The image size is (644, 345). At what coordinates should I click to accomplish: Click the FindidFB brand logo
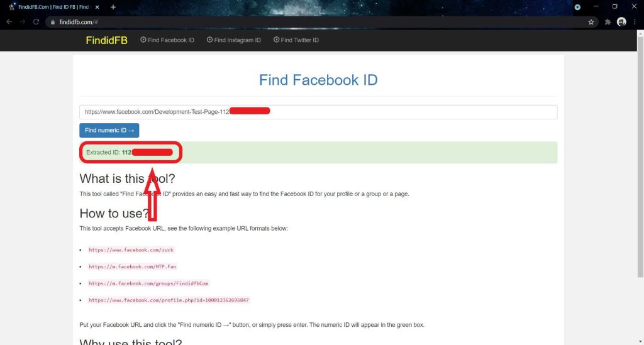pyautogui.click(x=106, y=40)
